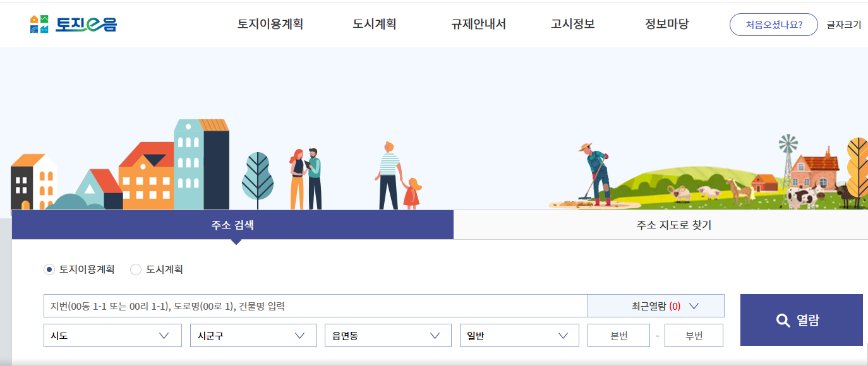The width and height of the screenshot is (868, 366).
Task: Click the 처음오셨나요? help button
Action: (x=773, y=25)
